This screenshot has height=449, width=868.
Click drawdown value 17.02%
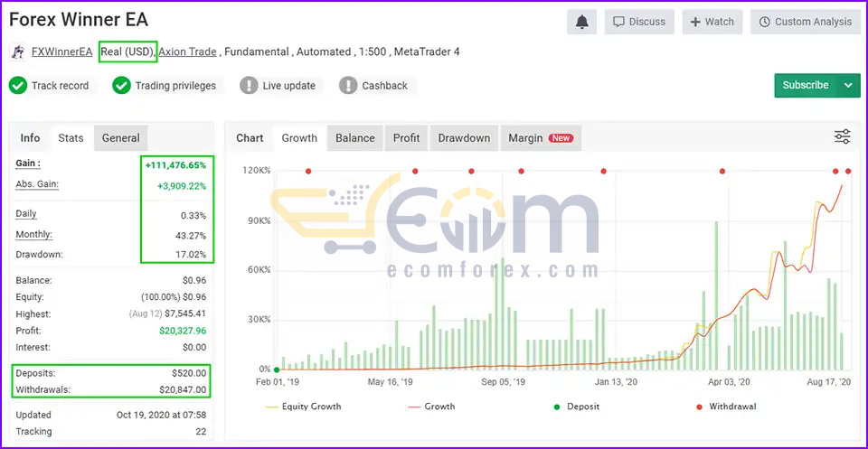pyautogui.click(x=191, y=255)
